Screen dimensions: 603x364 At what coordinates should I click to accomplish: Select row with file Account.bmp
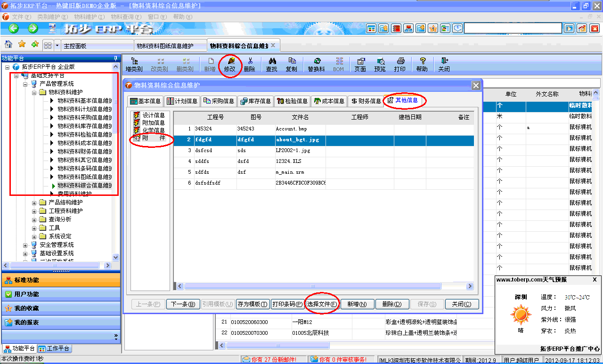point(292,129)
